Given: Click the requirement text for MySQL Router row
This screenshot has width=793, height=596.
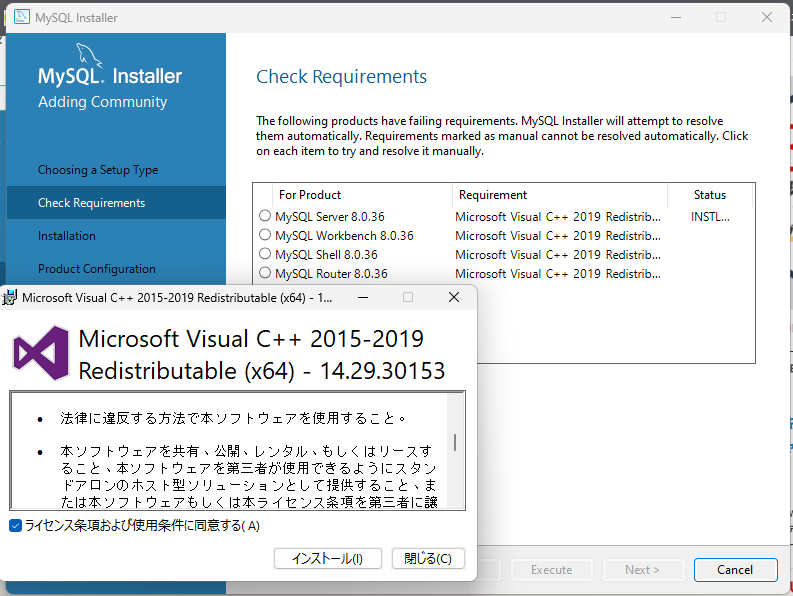Looking at the screenshot, I should [x=558, y=274].
